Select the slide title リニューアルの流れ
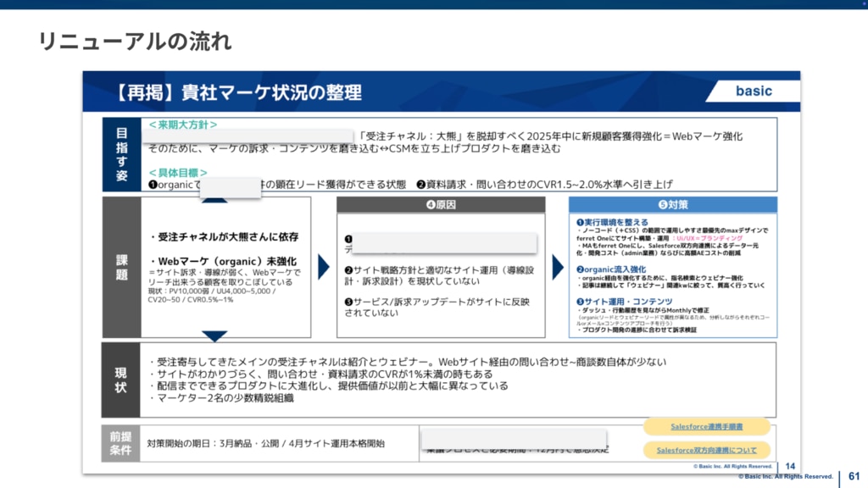868x488 pixels. [135, 42]
